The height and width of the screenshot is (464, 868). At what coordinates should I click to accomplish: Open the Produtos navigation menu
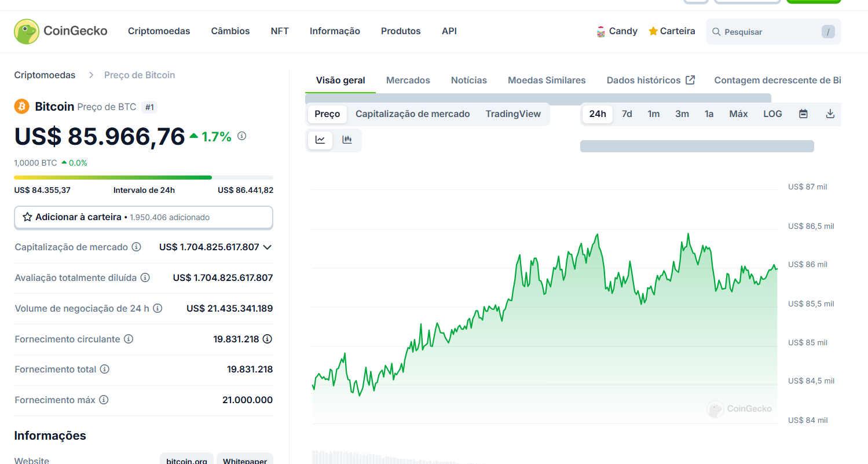pyautogui.click(x=401, y=31)
